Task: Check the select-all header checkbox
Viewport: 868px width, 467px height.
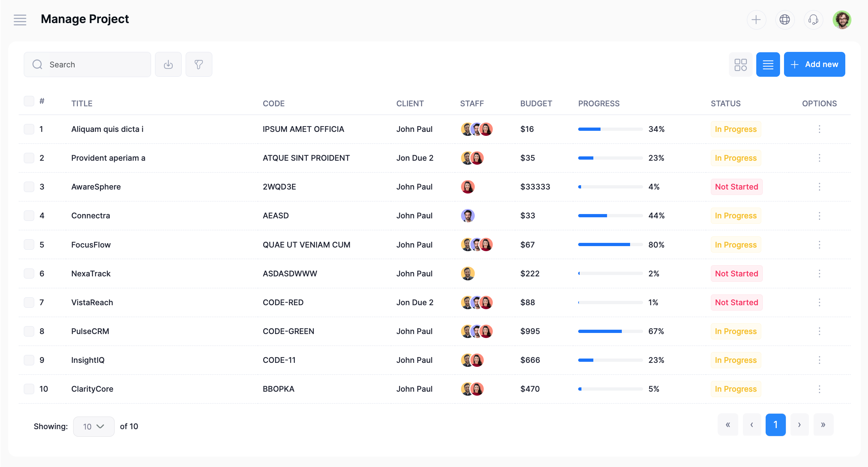Action: [29, 101]
